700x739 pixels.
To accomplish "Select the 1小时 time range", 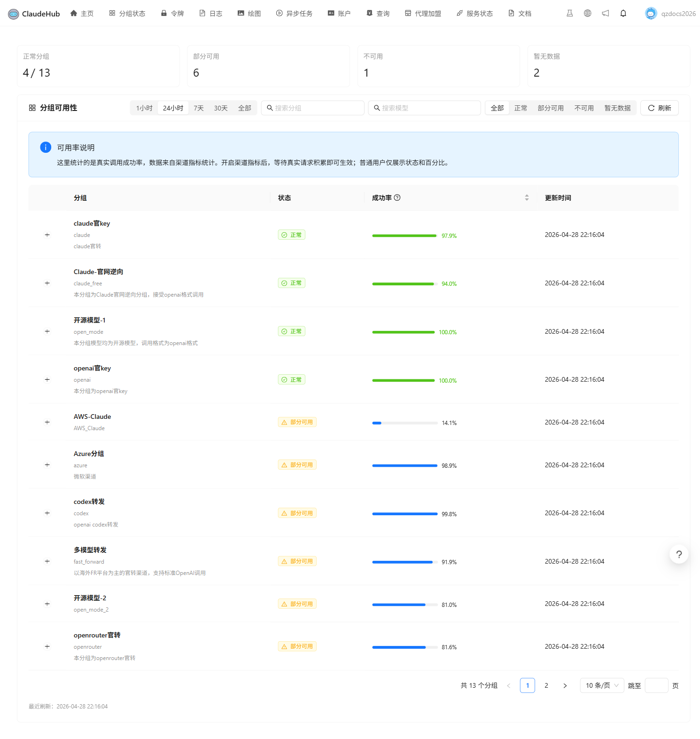I will [144, 108].
